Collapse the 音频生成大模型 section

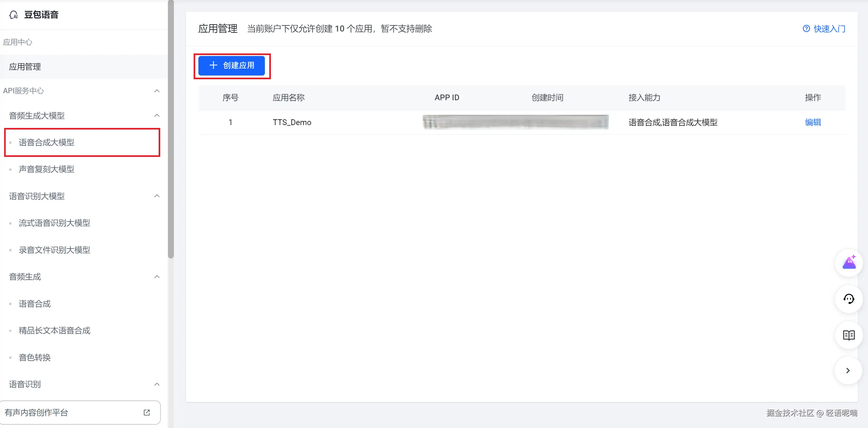[x=156, y=115]
